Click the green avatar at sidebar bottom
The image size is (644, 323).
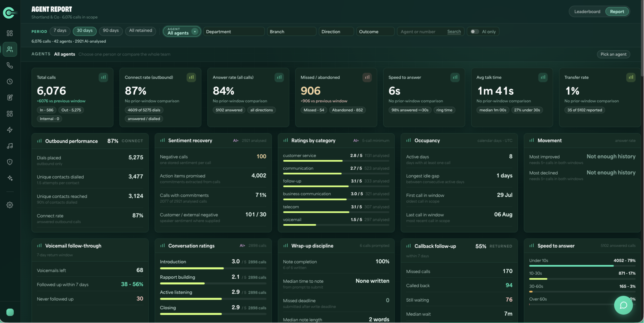(x=10, y=312)
